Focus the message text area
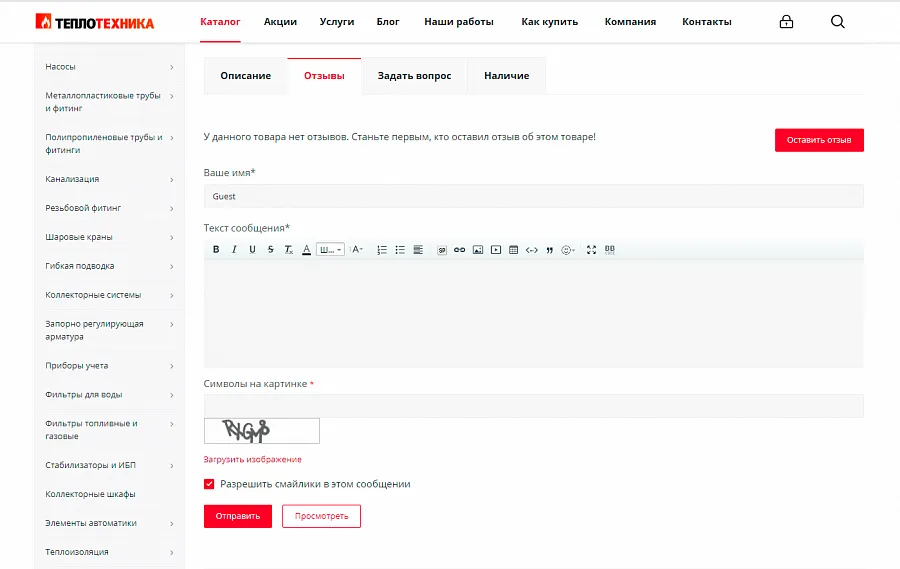 [534, 314]
